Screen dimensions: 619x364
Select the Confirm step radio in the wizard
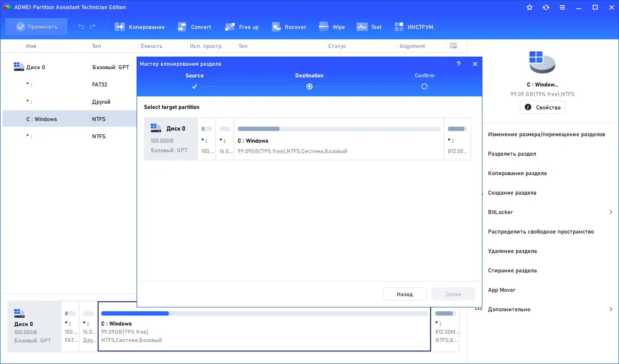[x=424, y=86]
